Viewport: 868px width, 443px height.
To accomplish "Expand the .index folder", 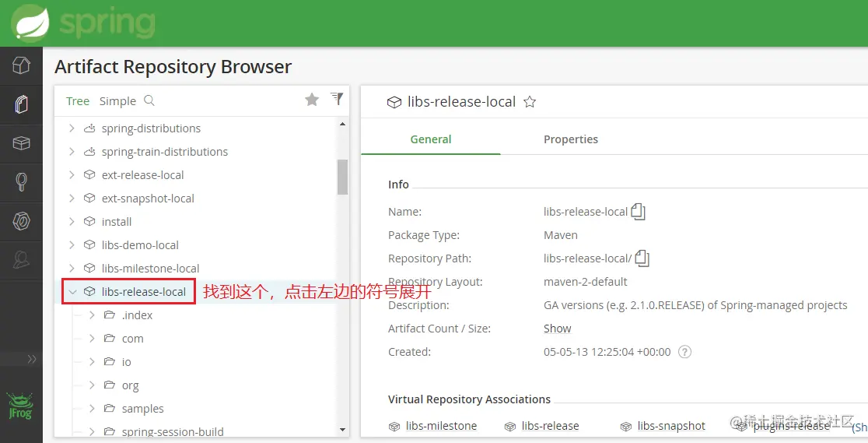I will click(92, 315).
